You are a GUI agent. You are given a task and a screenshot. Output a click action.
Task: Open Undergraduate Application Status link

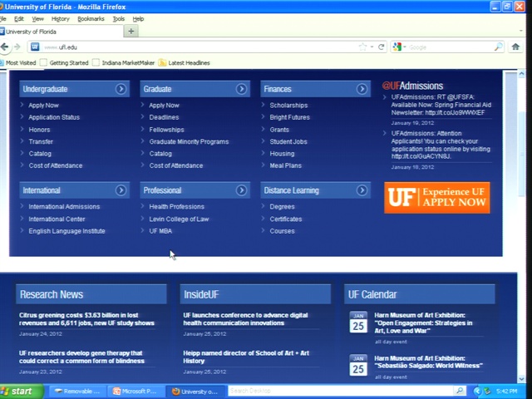54,117
